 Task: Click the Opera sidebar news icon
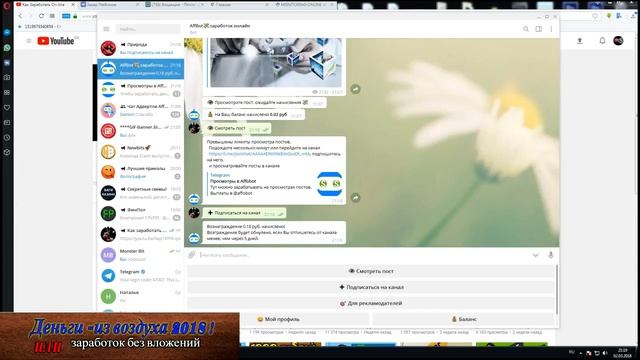[7, 122]
